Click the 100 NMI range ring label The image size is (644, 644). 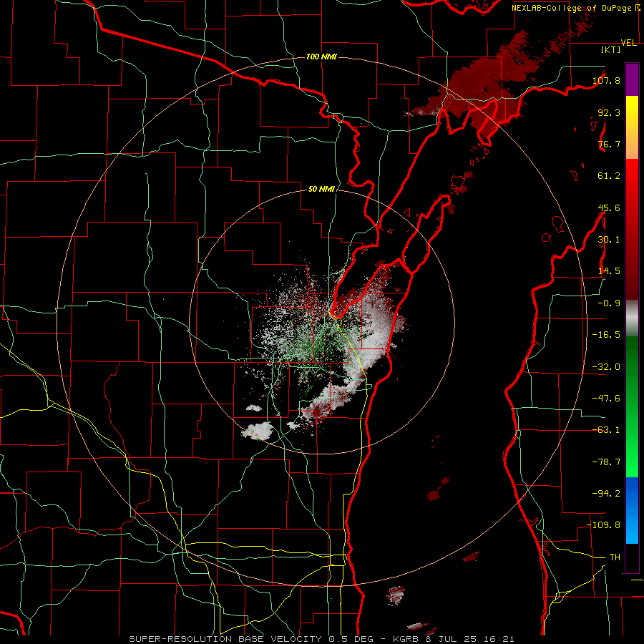[x=321, y=57]
